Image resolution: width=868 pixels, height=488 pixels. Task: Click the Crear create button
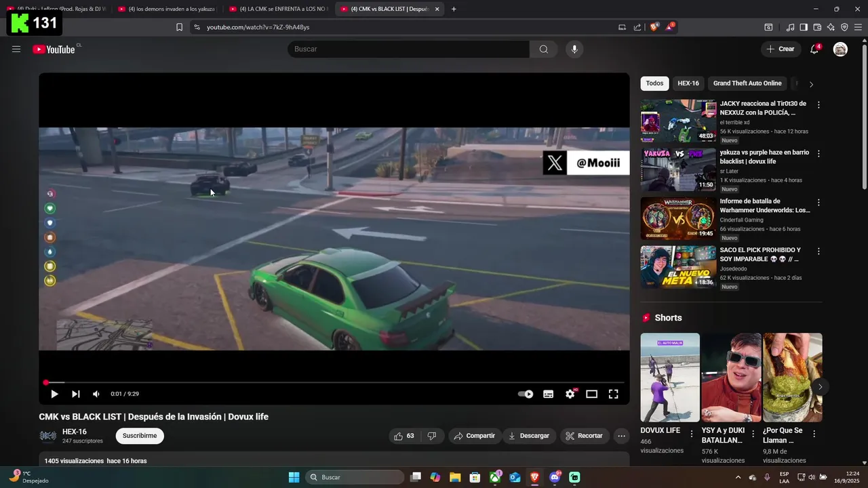tap(781, 49)
